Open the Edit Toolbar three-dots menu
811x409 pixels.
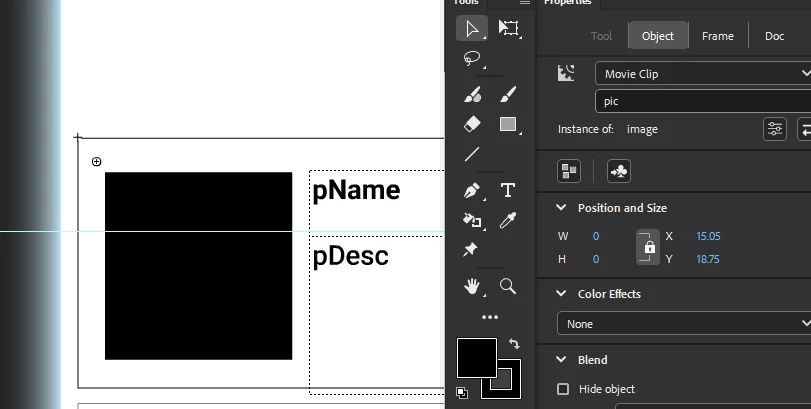point(490,317)
